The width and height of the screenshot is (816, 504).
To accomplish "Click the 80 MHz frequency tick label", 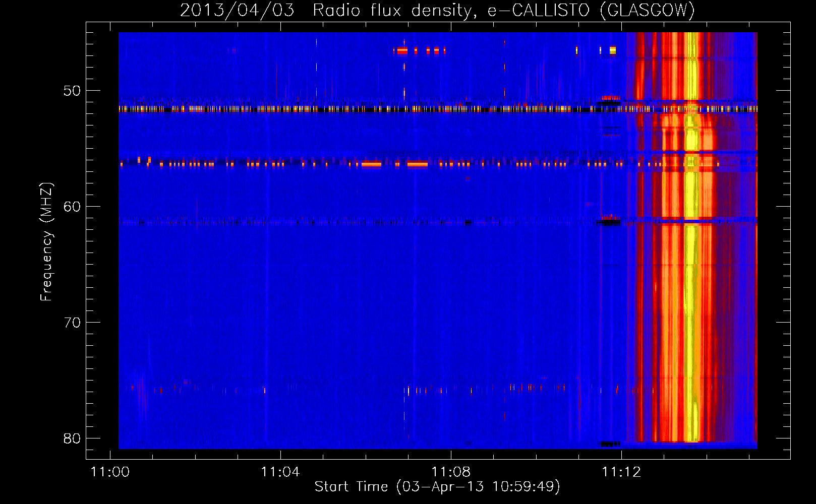I will point(72,438).
